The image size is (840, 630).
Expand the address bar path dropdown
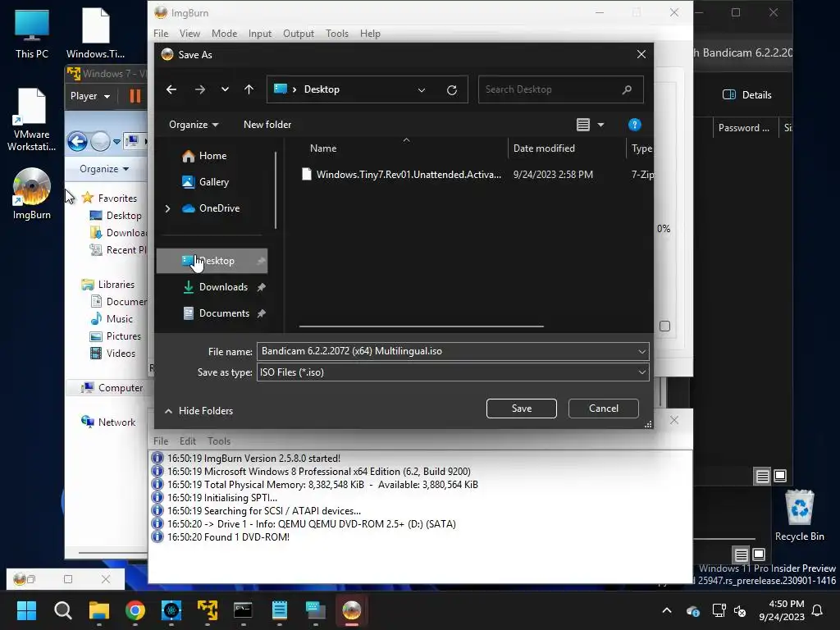(x=422, y=90)
